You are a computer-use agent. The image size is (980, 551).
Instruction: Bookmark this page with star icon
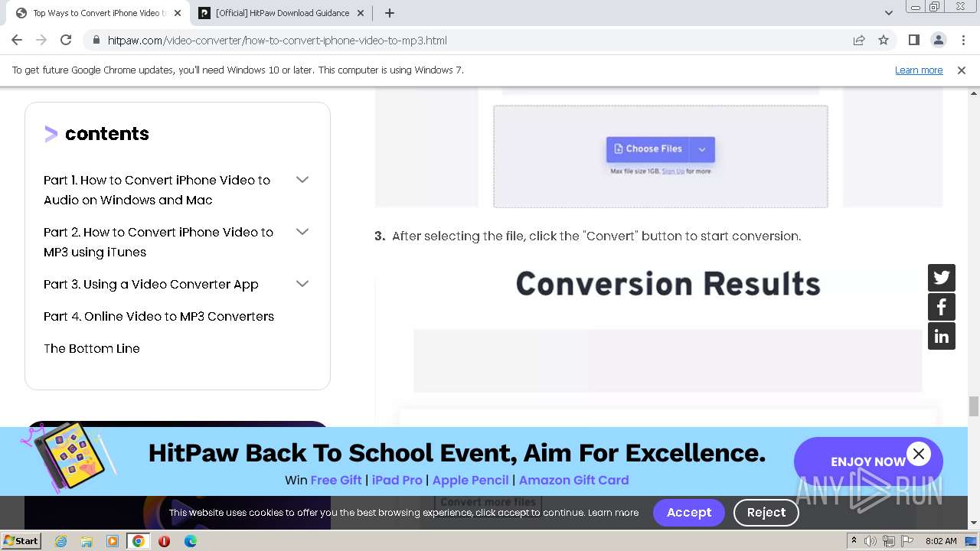(884, 40)
